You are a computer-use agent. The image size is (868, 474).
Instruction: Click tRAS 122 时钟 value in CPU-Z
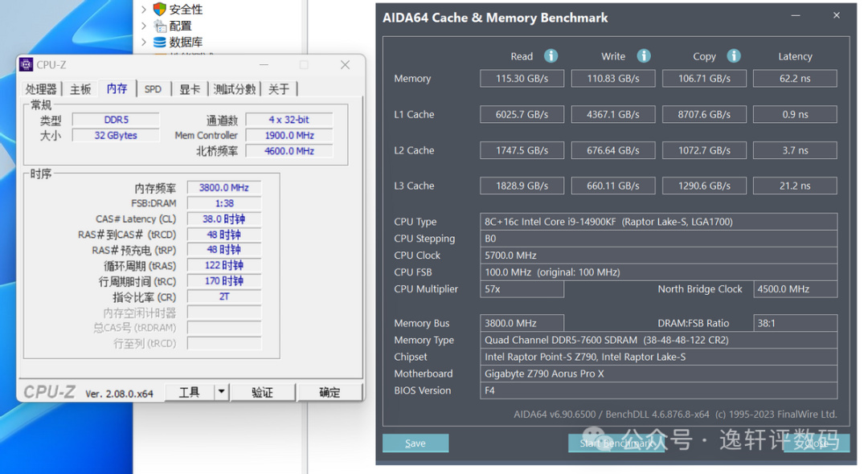pos(224,265)
